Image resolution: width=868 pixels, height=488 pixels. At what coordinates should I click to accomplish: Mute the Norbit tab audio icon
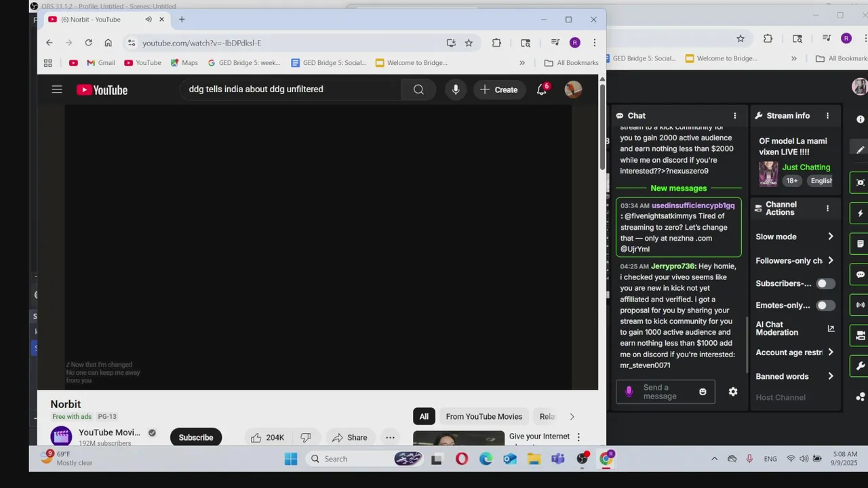pos(149,19)
